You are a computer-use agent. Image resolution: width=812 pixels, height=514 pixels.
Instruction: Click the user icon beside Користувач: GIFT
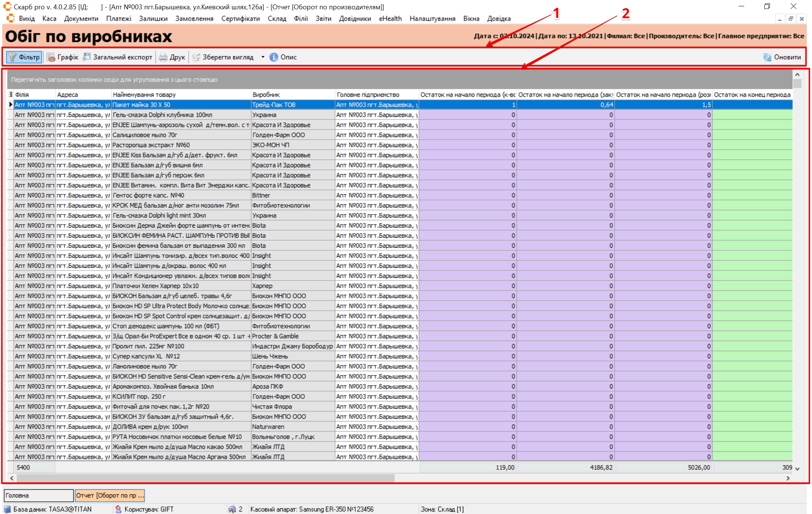(x=118, y=509)
